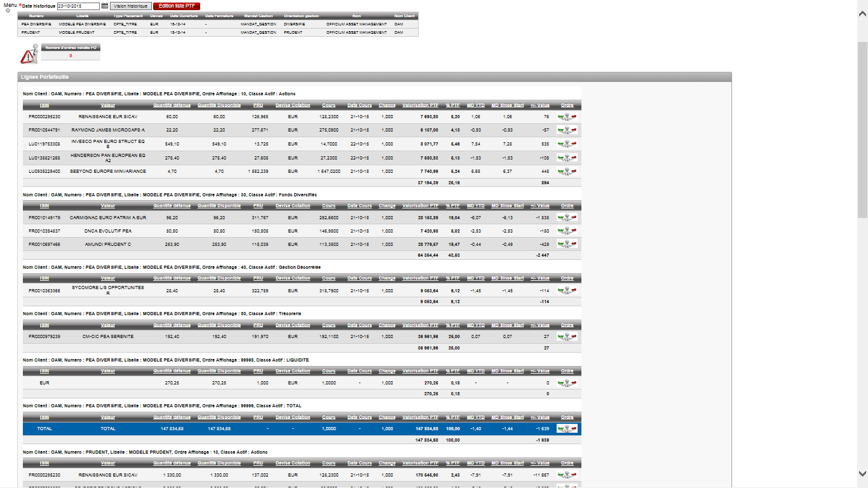The width and height of the screenshot is (868, 488).
Task: Open buy/sell order for BEEYOND EUROPE MINVARIANCE
Action: pyautogui.click(x=567, y=172)
